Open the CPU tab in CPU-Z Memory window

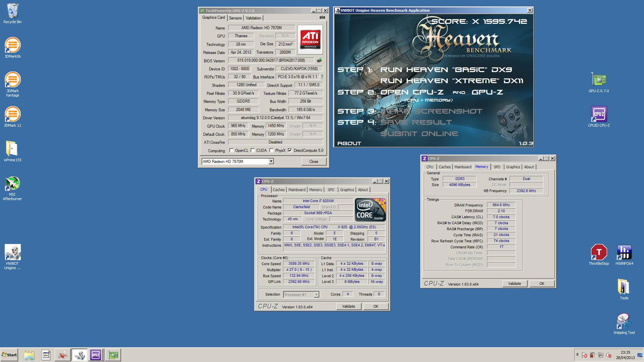click(430, 167)
